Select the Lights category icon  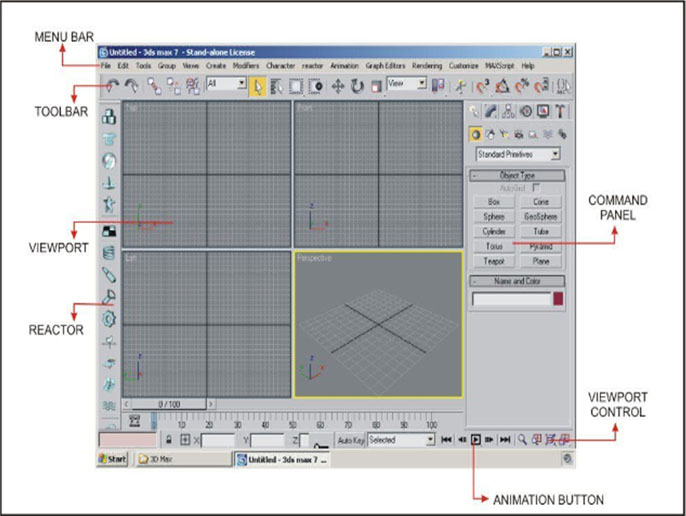point(504,134)
